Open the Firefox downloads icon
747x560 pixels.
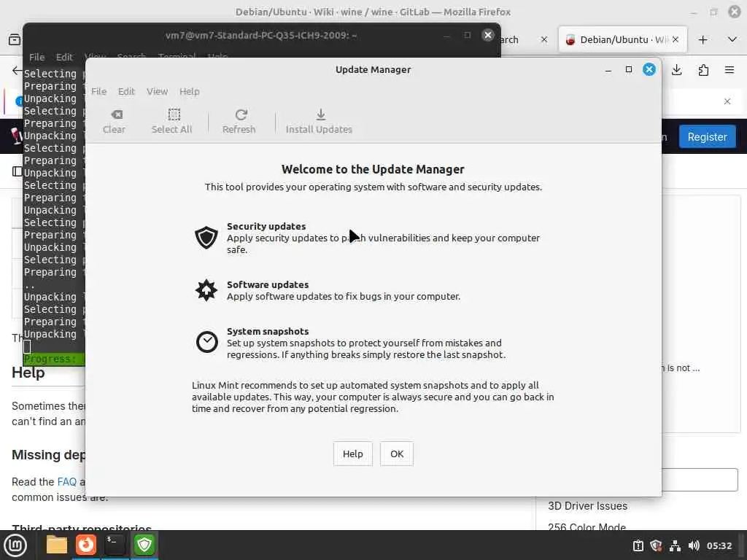676,71
